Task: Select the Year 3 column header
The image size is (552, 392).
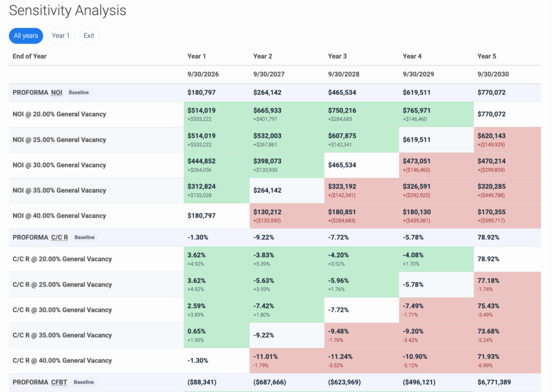Action: point(337,56)
